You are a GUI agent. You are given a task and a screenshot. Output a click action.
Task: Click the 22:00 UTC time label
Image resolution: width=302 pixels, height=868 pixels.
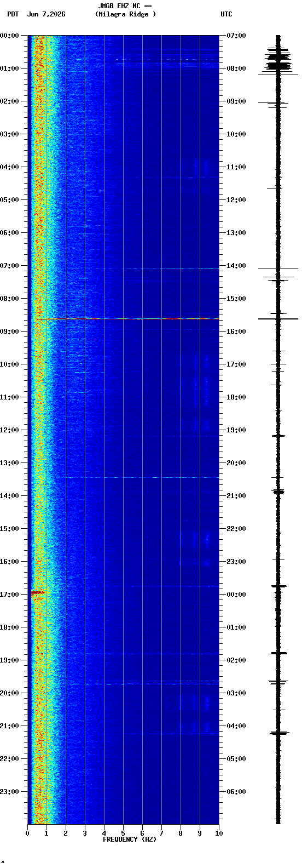point(236,529)
